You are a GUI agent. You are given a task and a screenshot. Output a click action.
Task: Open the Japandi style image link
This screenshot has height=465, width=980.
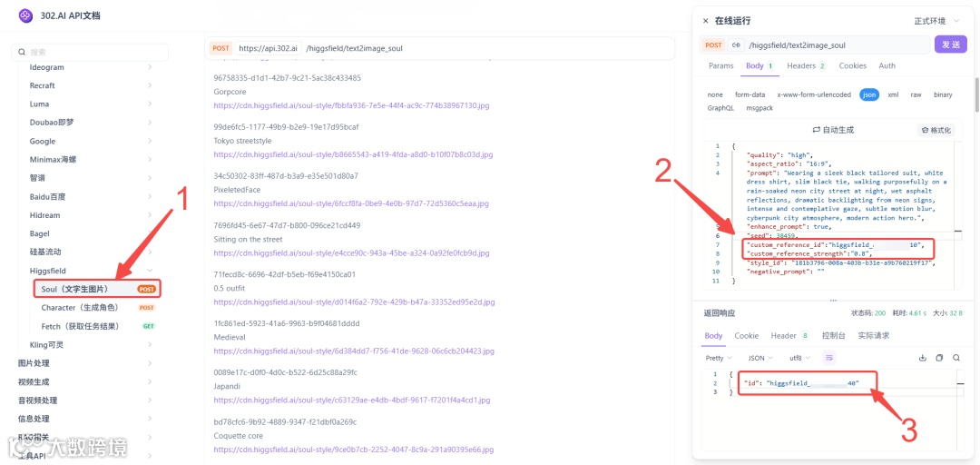click(352, 400)
